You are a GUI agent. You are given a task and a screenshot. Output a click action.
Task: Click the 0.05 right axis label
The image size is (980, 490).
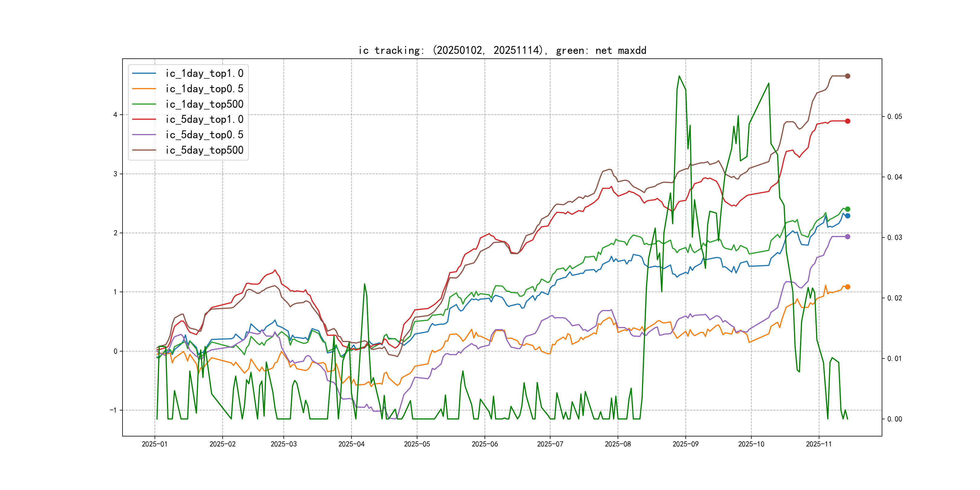894,116
